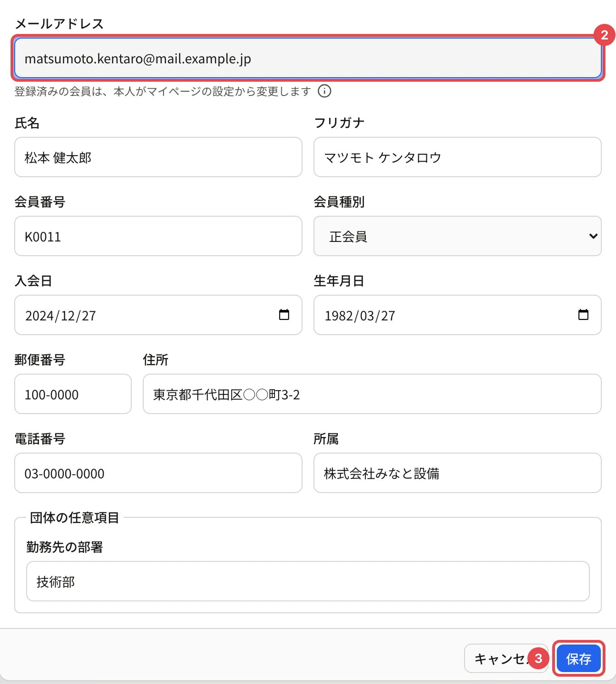Click the 郵便番号 field
The width and height of the screenshot is (616, 684).
73,394
